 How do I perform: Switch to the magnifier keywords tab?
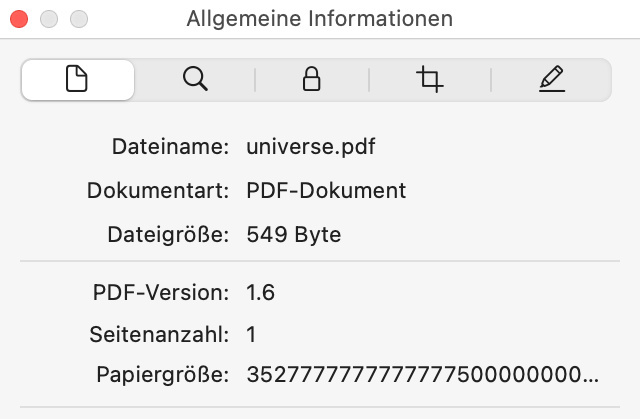click(195, 80)
